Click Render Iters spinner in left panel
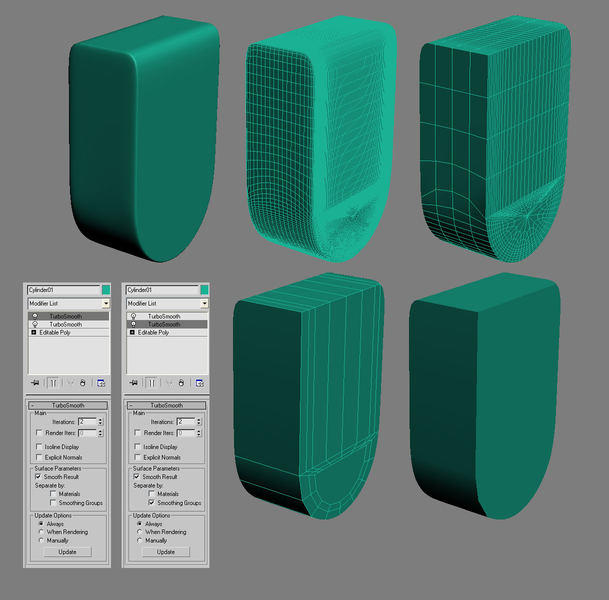The width and height of the screenshot is (609, 600). 100,433
